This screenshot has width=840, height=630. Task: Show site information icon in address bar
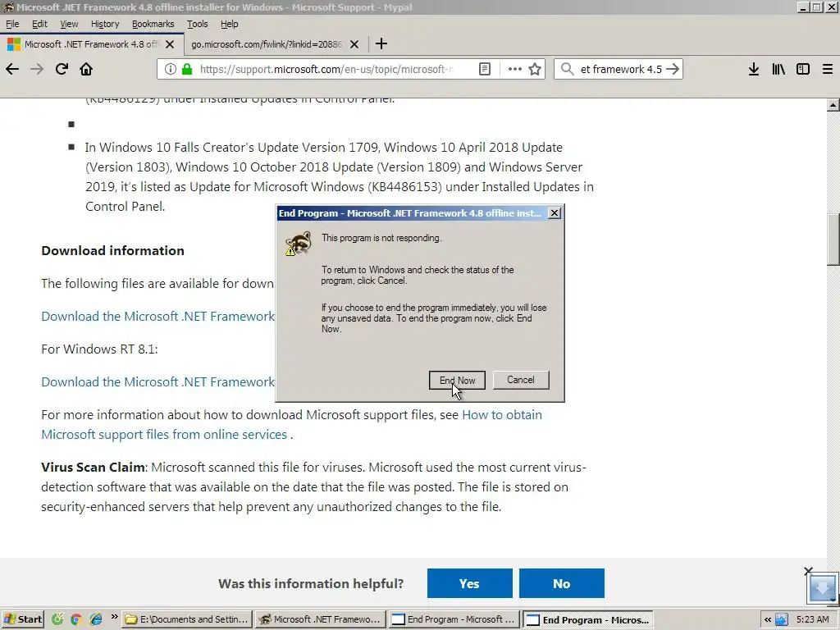(x=171, y=69)
